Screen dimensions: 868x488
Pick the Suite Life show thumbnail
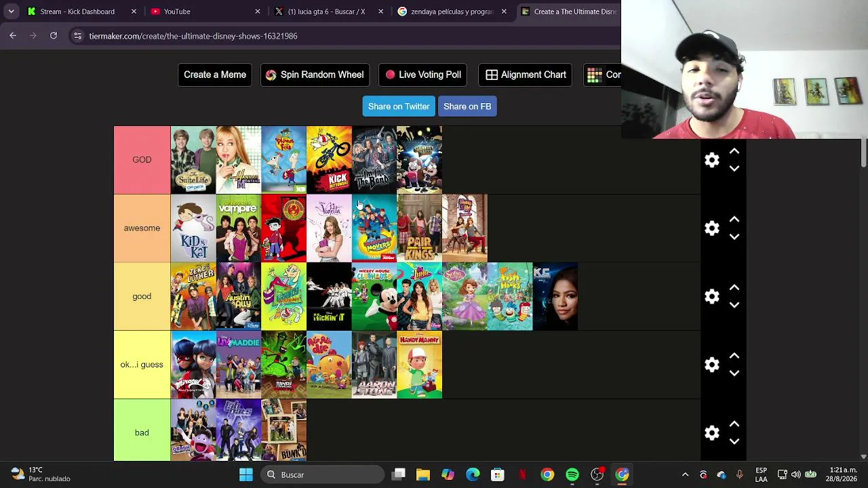coord(193,160)
